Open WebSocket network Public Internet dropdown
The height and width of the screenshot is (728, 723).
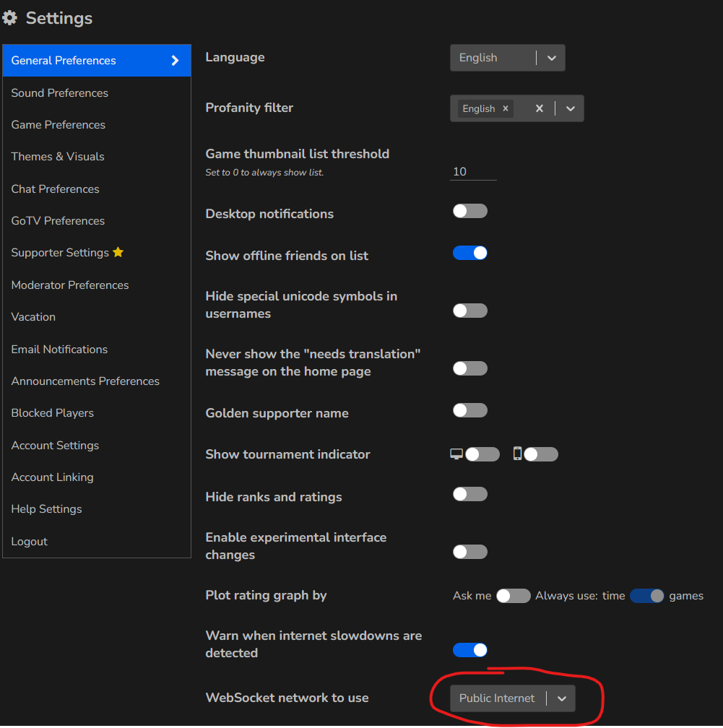[512, 698]
